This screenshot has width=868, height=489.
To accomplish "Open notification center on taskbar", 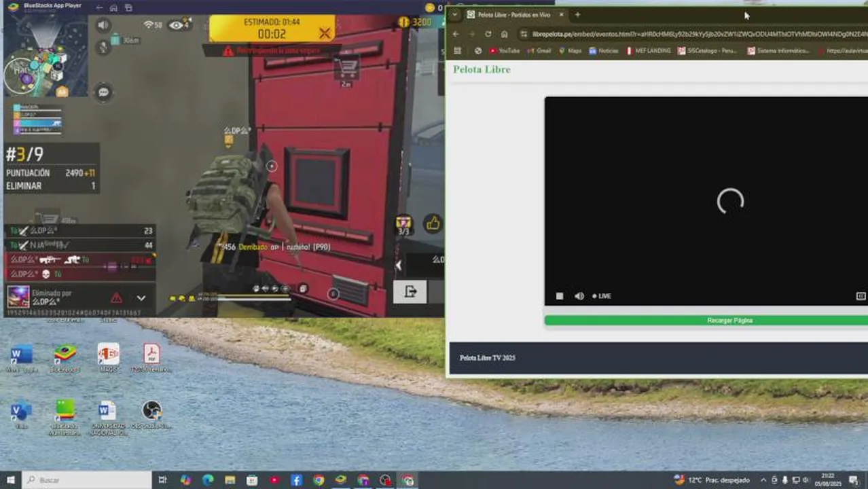I will pos(855,480).
